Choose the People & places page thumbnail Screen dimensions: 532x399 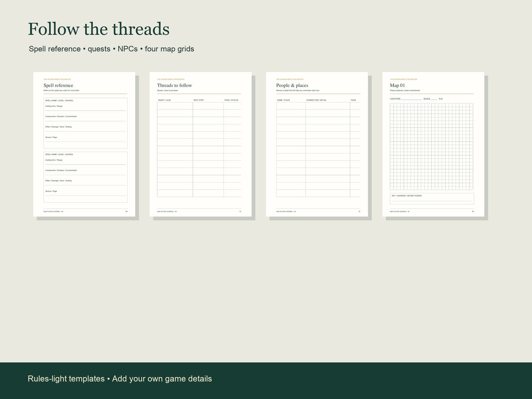(317, 144)
